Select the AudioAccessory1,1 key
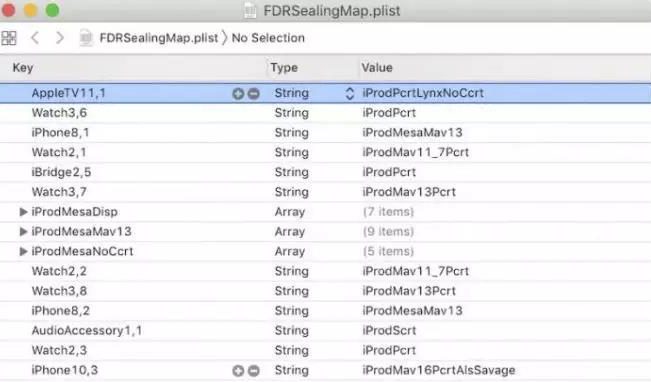 (87, 331)
